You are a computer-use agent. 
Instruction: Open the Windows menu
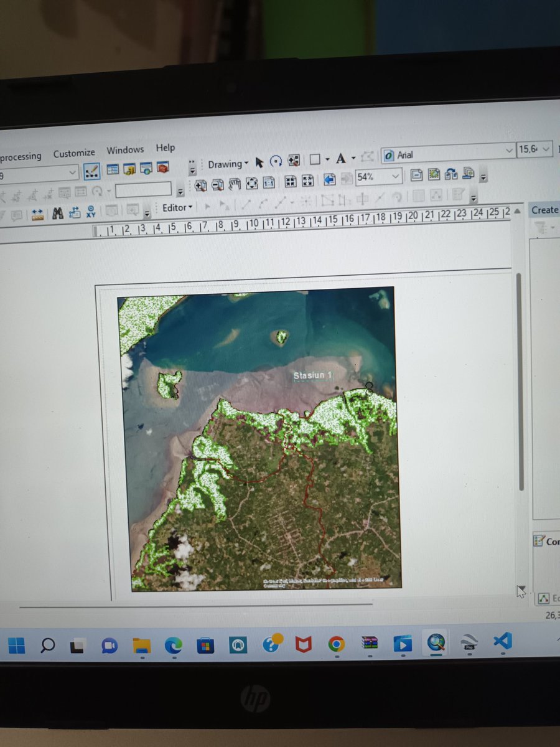coord(125,150)
